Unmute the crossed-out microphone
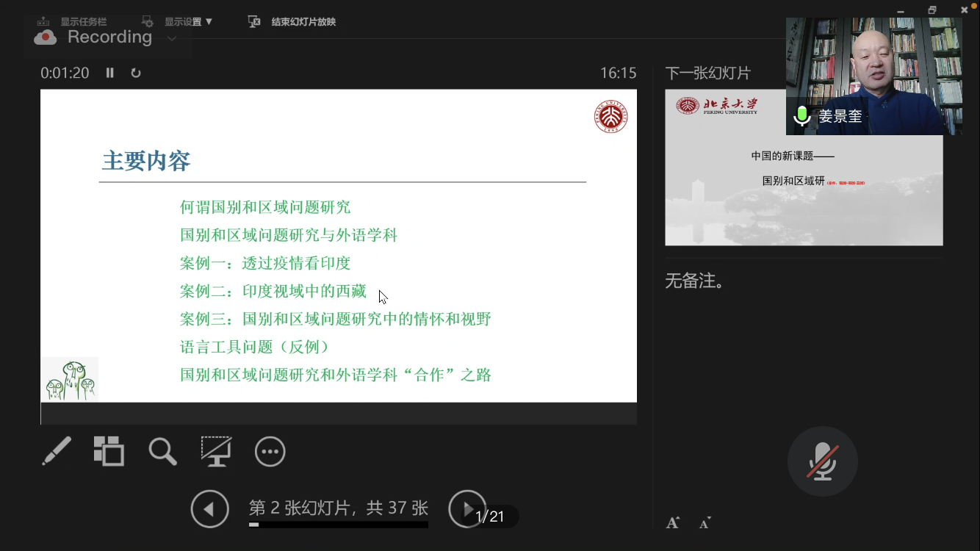This screenshot has height=551, width=980. click(822, 461)
